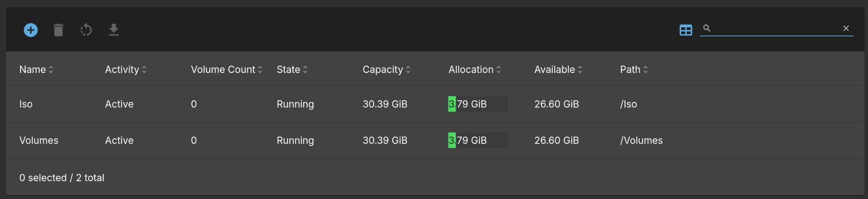Click the blue add storage pool icon

[31, 30]
